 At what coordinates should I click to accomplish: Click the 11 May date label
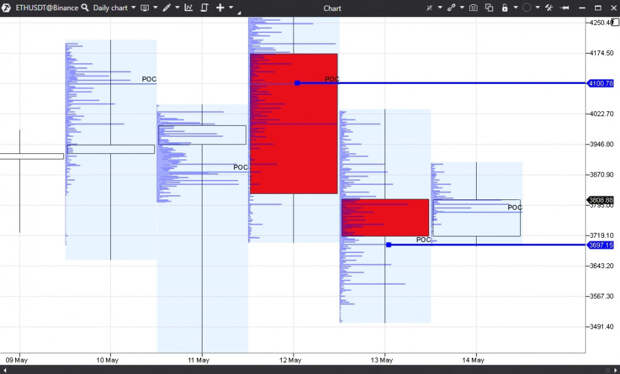[x=198, y=360]
